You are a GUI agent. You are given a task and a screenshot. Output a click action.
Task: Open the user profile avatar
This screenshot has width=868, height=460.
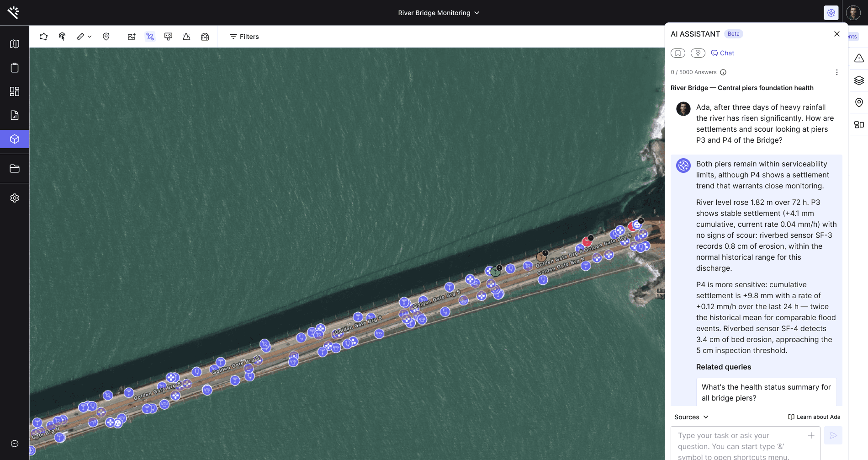[x=853, y=13]
